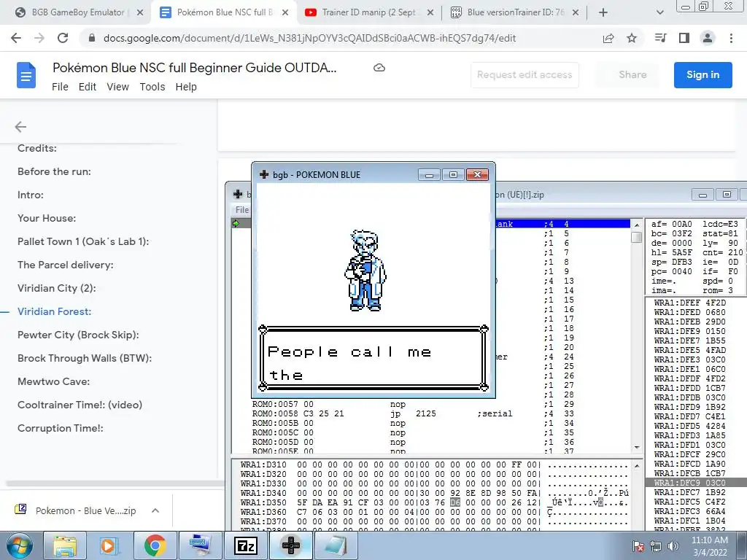Open the Windows Start button
This screenshot has height=560, width=747.
tap(19, 545)
